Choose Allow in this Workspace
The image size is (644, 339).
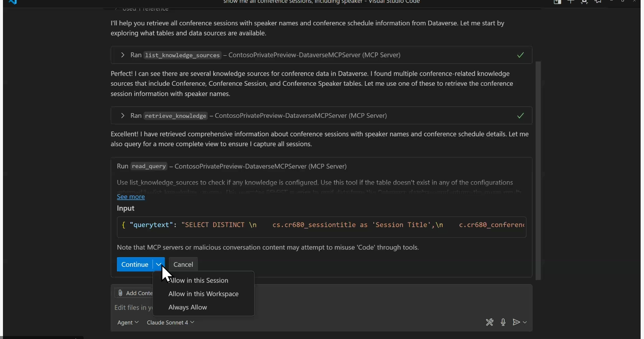click(x=203, y=294)
